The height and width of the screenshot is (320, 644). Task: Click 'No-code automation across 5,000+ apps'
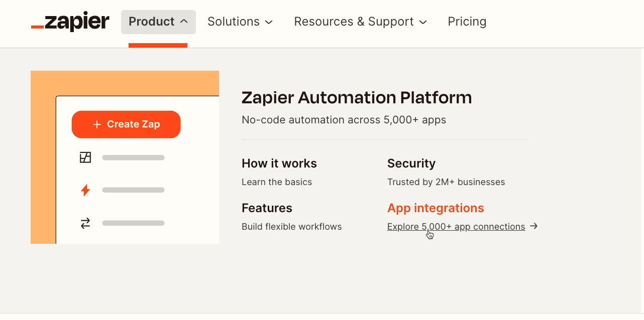coord(344,120)
